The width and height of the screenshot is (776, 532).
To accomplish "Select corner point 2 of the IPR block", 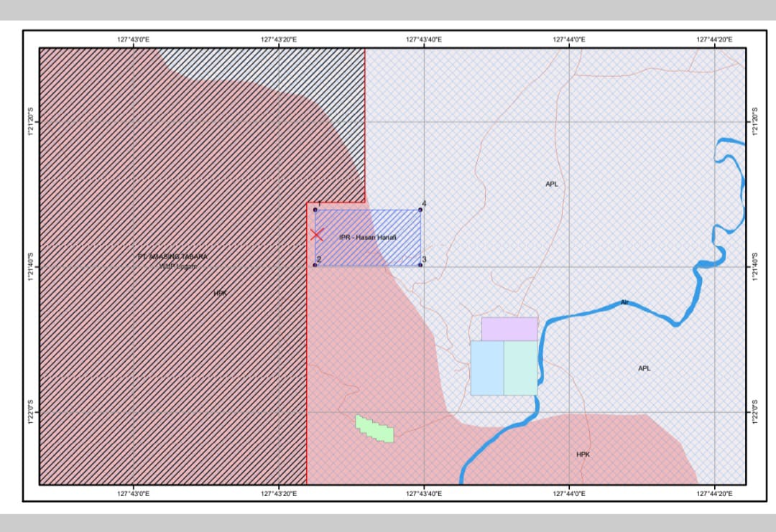I will (315, 265).
